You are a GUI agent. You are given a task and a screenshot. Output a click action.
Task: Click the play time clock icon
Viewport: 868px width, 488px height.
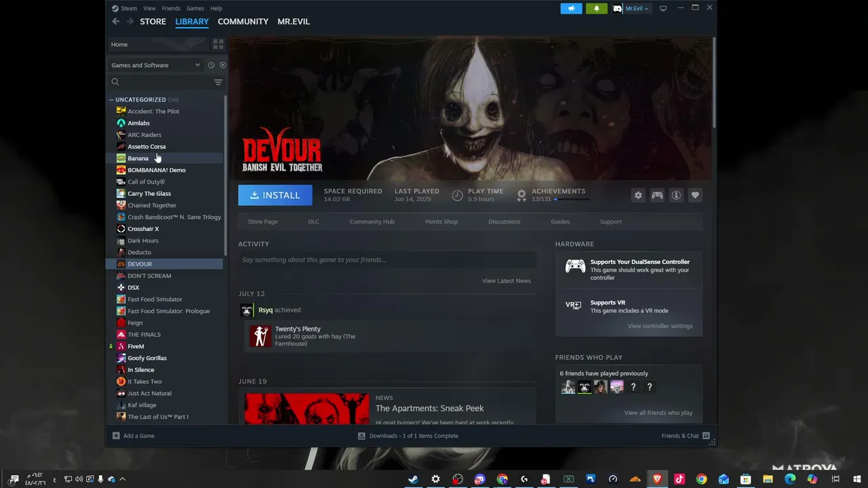(x=458, y=195)
